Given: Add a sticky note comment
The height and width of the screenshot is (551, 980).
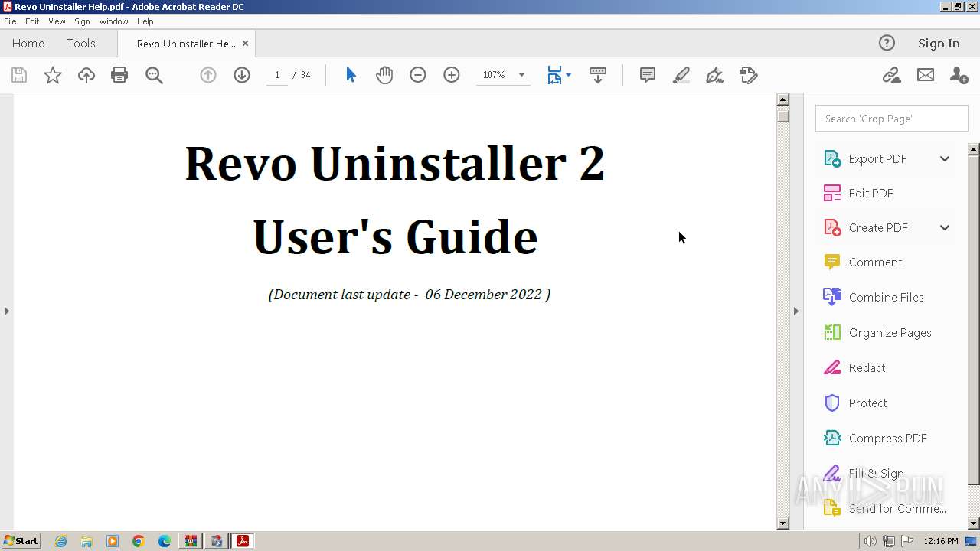Looking at the screenshot, I should pos(648,75).
